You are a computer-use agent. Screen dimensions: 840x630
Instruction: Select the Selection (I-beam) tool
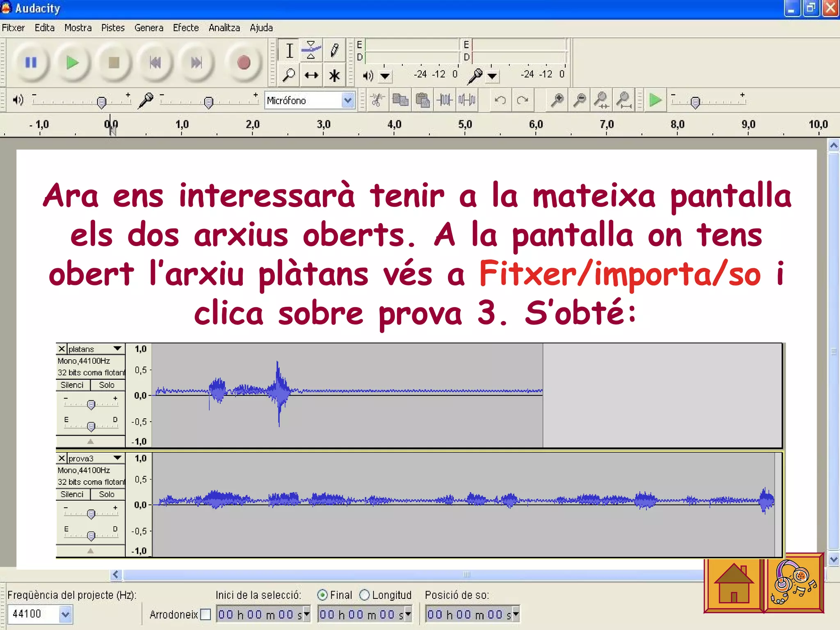click(289, 51)
